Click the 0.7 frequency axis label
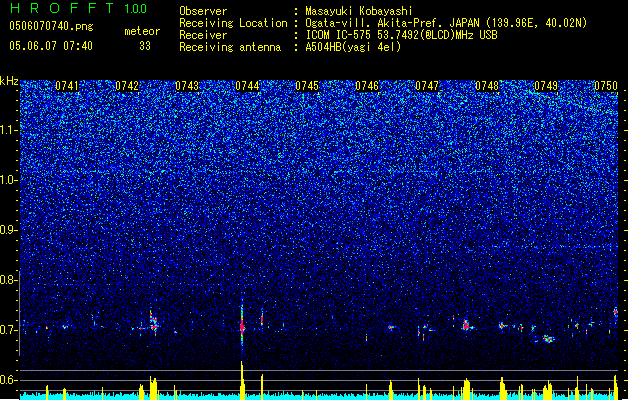 (x=9, y=330)
